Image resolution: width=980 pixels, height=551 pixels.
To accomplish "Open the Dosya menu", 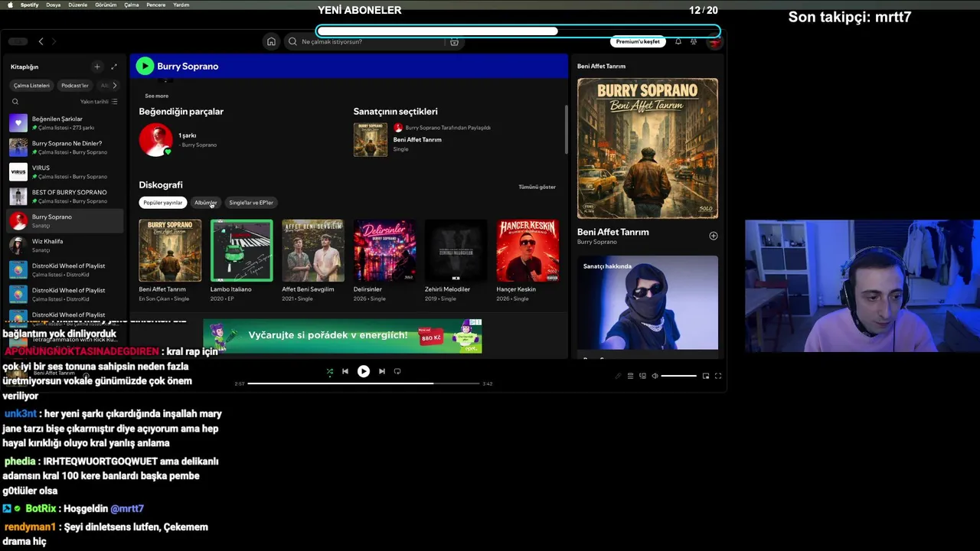I will click(x=53, y=5).
